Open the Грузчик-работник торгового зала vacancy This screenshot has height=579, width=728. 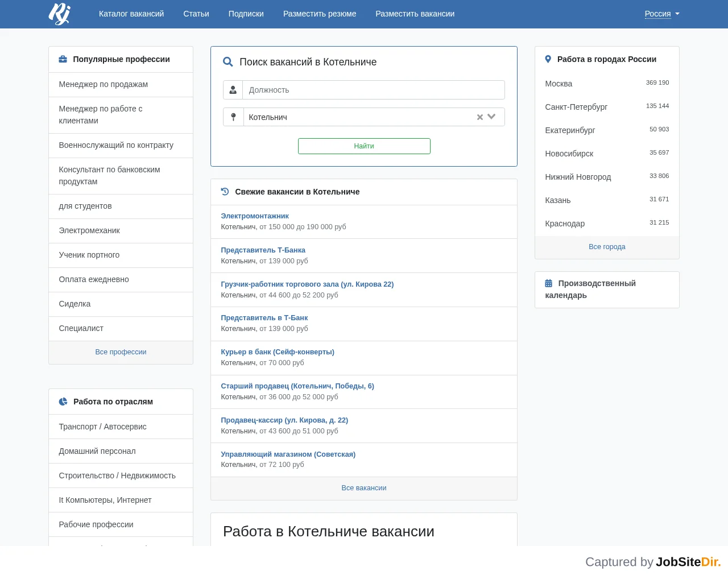tap(307, 284)
